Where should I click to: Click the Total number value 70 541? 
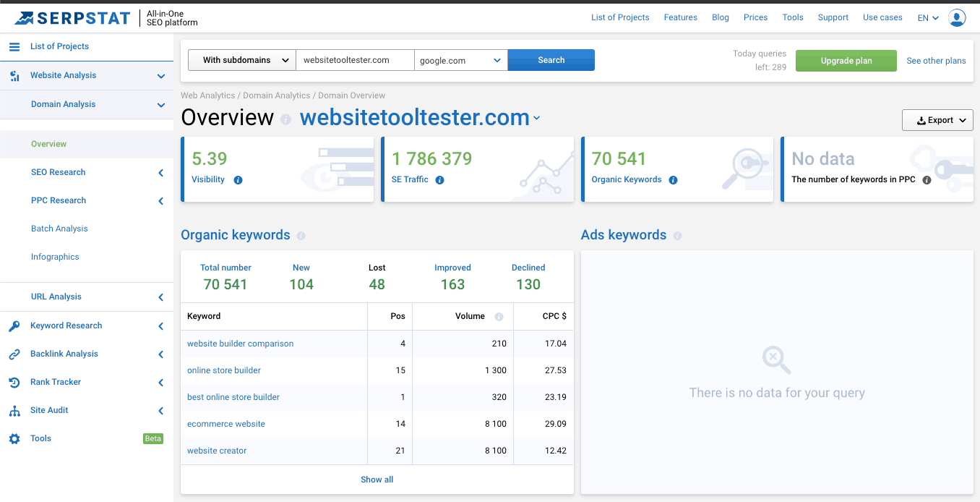(225, 284)
